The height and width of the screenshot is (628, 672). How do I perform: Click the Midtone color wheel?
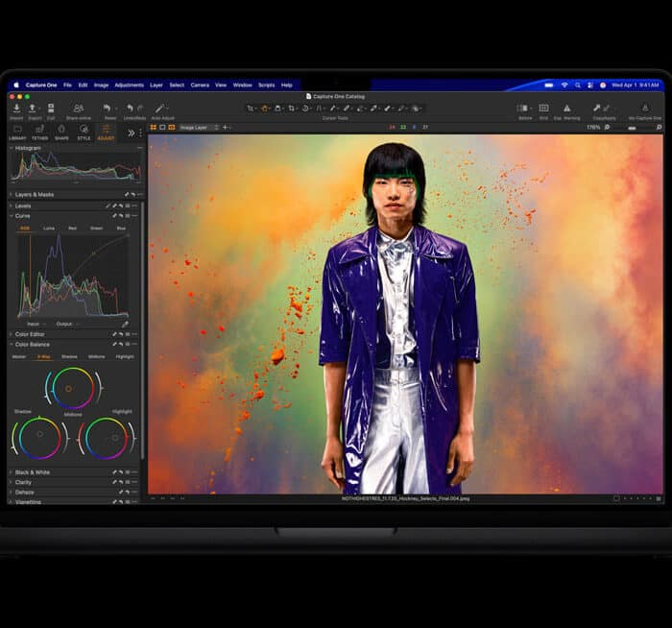pyautogui.click(x=73, y=388)
